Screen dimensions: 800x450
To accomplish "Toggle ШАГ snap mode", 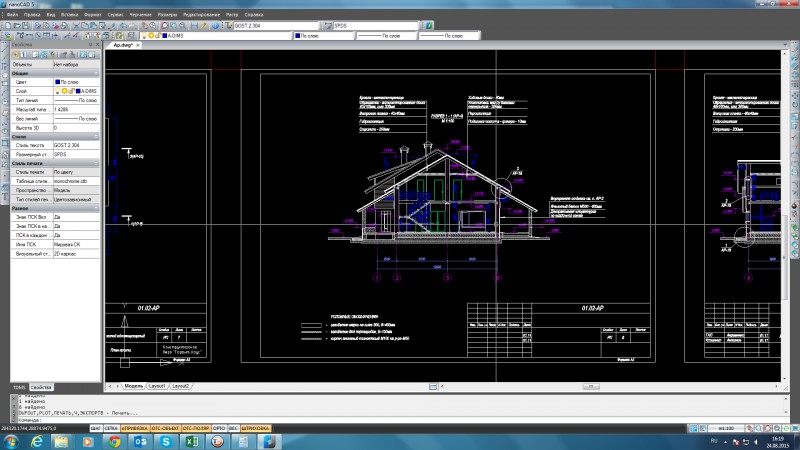I will (x=95, y=428).
